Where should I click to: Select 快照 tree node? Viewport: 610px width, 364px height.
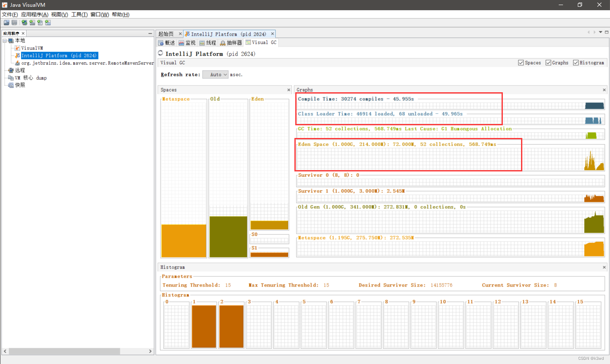pos(20,85)
